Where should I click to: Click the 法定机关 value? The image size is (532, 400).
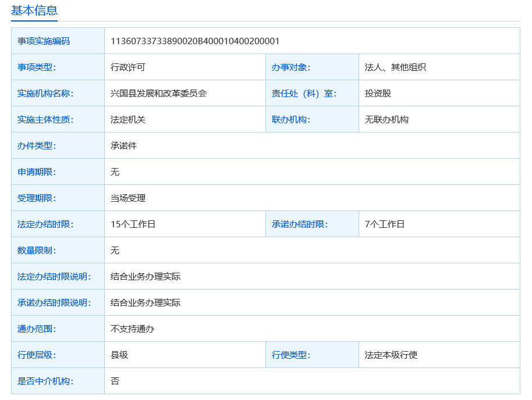[x=128, y=119]
